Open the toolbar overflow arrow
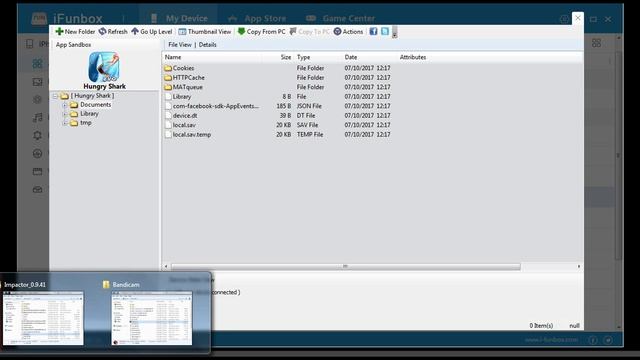The height and width of the screenshot is (360, 640). [x=395, y=32]
